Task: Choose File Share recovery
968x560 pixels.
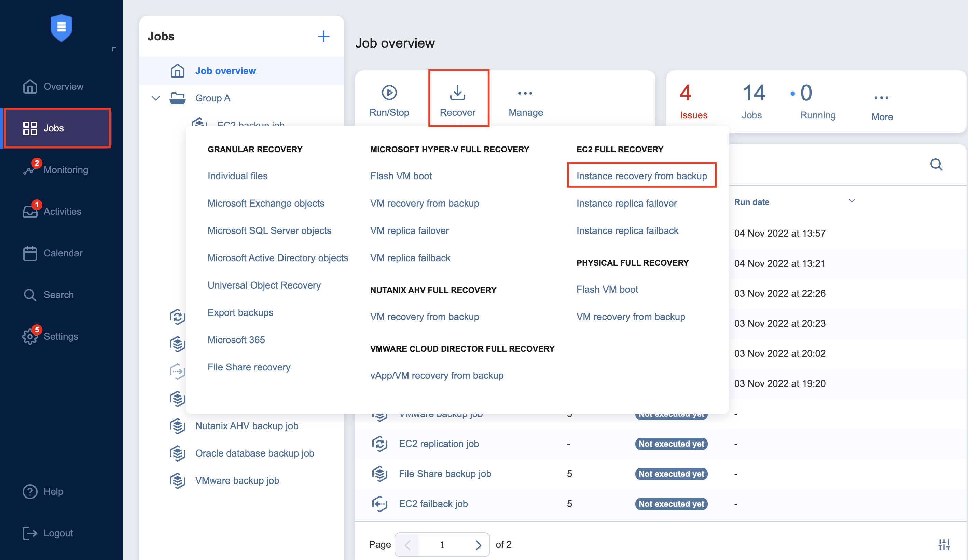Action: pos(249,367)
